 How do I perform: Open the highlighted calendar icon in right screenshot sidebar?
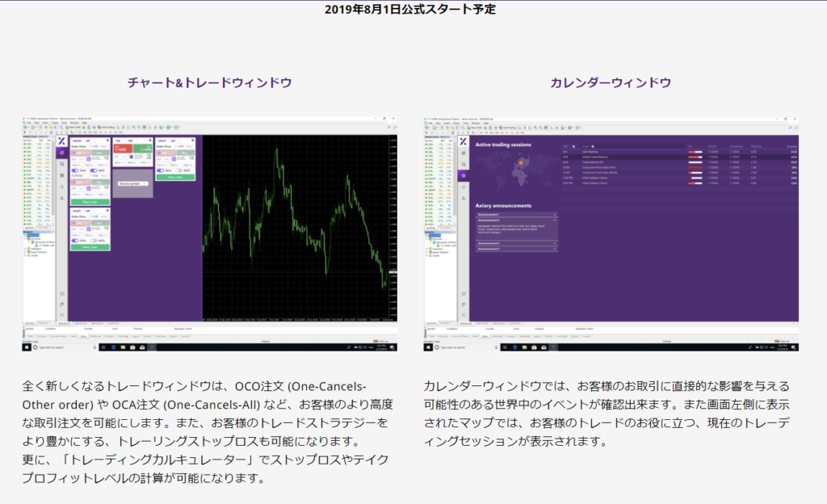click(x=463, y=175)
